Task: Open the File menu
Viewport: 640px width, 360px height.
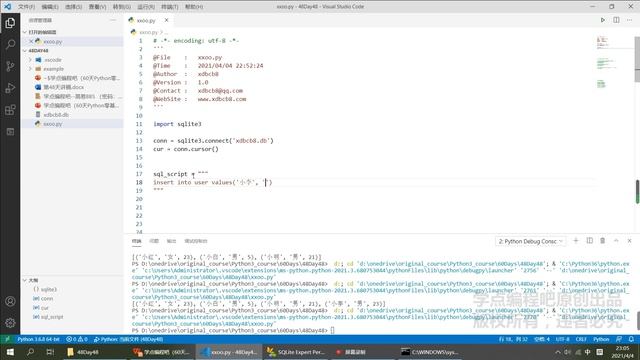Action: [x=26, y=7]
